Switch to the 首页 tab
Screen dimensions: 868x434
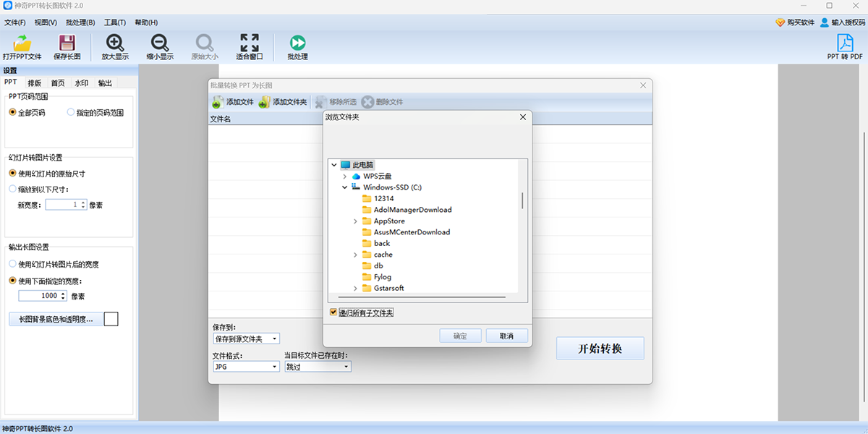point(58,83)
